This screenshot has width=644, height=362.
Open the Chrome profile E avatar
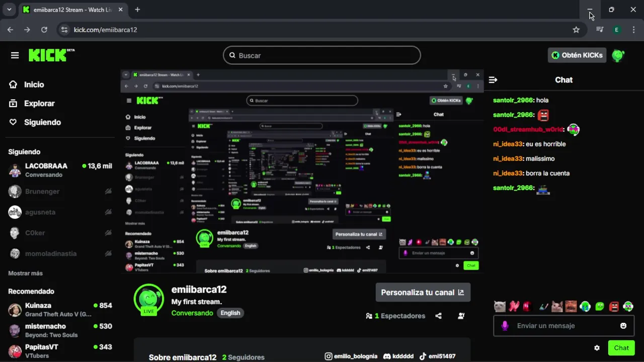[616, 30]
